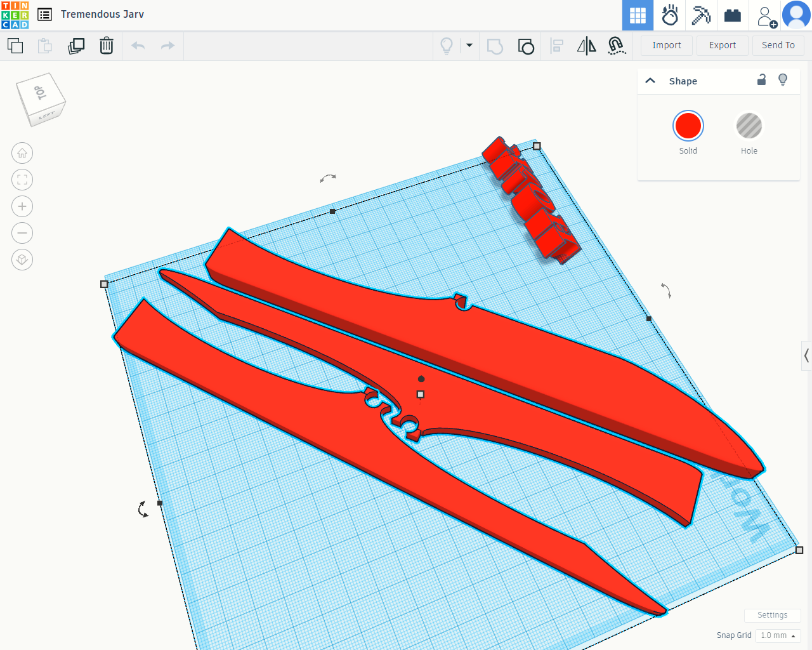812x650 pixels.
Task: Activate the Cruise magnet tool
Action: click(617, 46)
